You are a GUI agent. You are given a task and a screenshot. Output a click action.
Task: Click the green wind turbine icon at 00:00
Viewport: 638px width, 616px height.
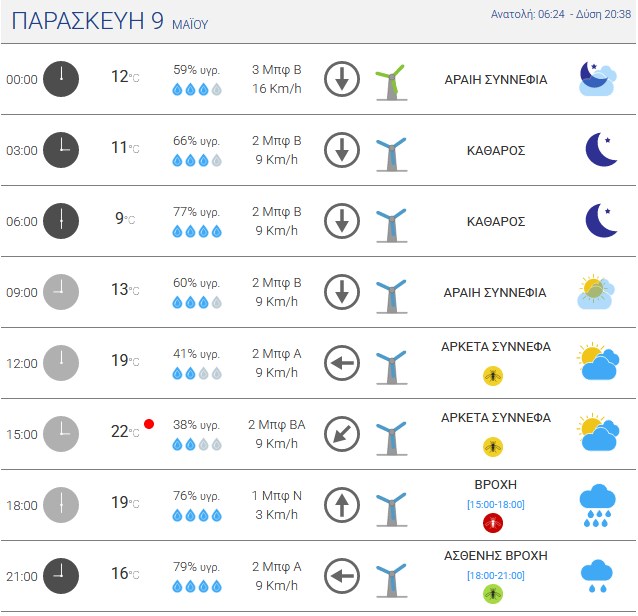pyautogui.click(x=391, y=82)
